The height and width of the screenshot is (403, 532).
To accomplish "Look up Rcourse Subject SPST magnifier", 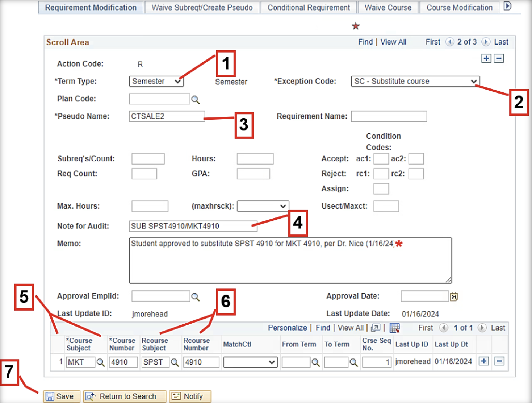I will [x=175, y=362].
